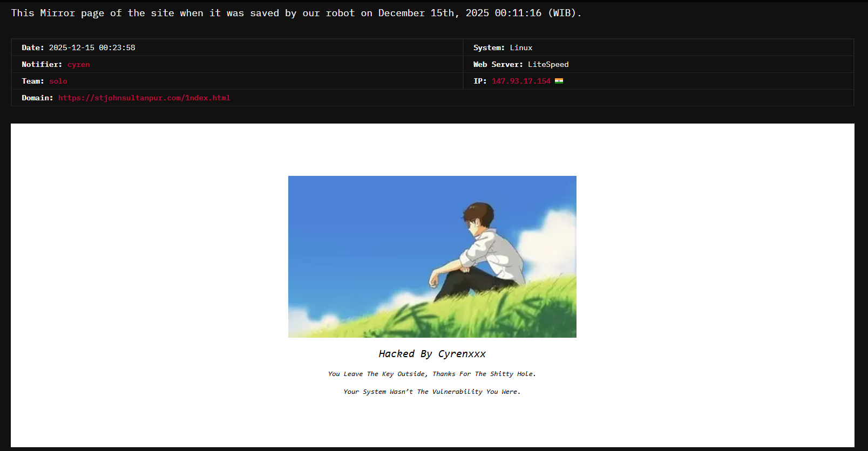Click the System: label
The height and width of the screenshot is (451, 868).
(x=489, y=48)
